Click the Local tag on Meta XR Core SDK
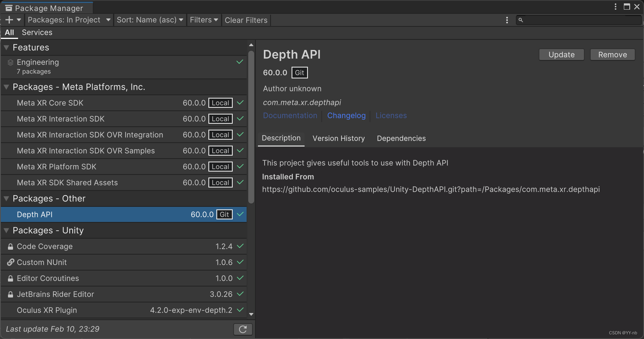This screenshot has width=644, height=339. point(221,103)
